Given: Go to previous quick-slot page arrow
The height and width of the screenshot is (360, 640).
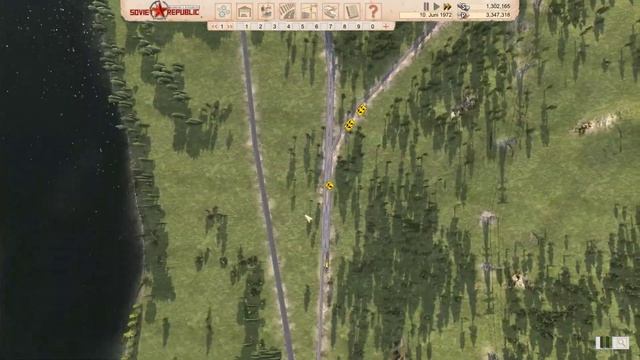Looking at the screenshot, I should (214, 27).
